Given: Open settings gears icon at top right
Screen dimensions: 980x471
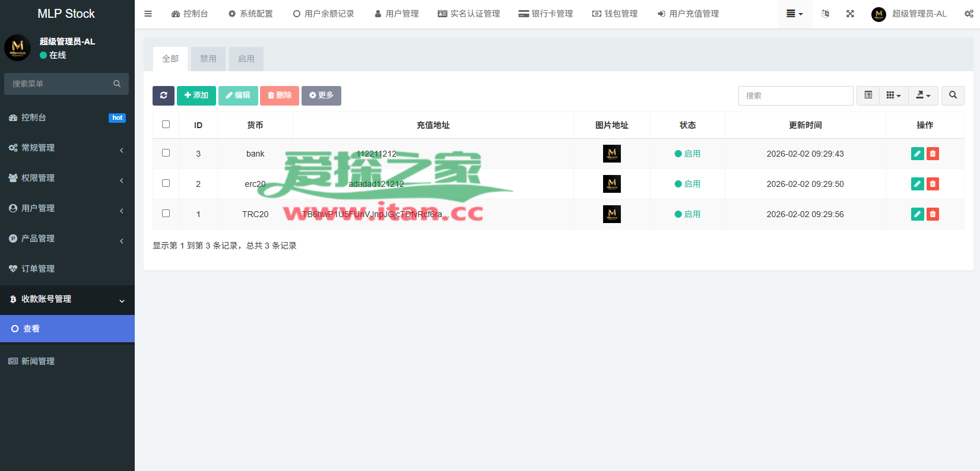Looking at the screenshot, I should pos(969,14).
